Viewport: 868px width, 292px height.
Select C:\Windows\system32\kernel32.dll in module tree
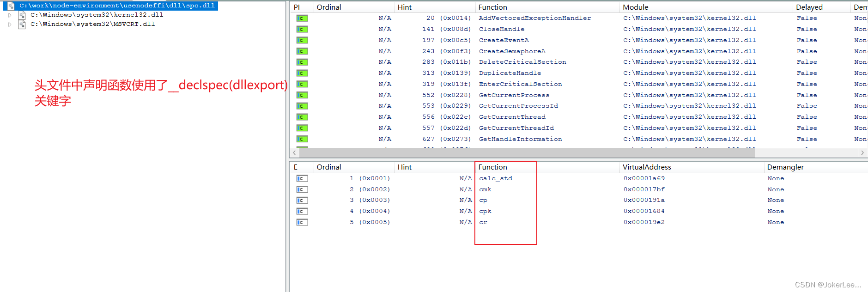point(97,15)
